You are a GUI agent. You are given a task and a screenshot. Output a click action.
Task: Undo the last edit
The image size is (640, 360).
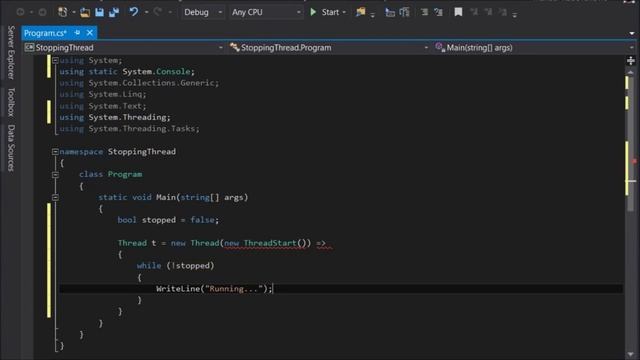133,12
